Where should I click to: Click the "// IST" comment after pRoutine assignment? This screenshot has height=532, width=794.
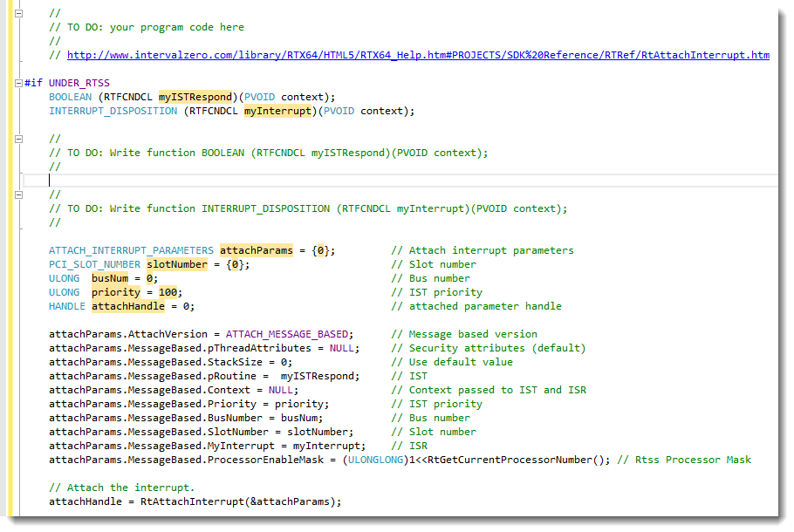click(409, 376)
